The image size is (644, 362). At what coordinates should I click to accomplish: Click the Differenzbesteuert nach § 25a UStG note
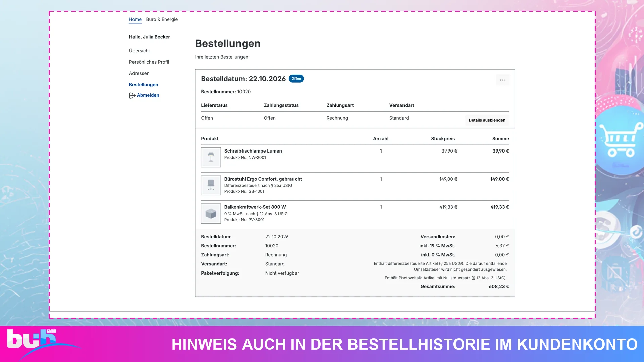point(258,186)
